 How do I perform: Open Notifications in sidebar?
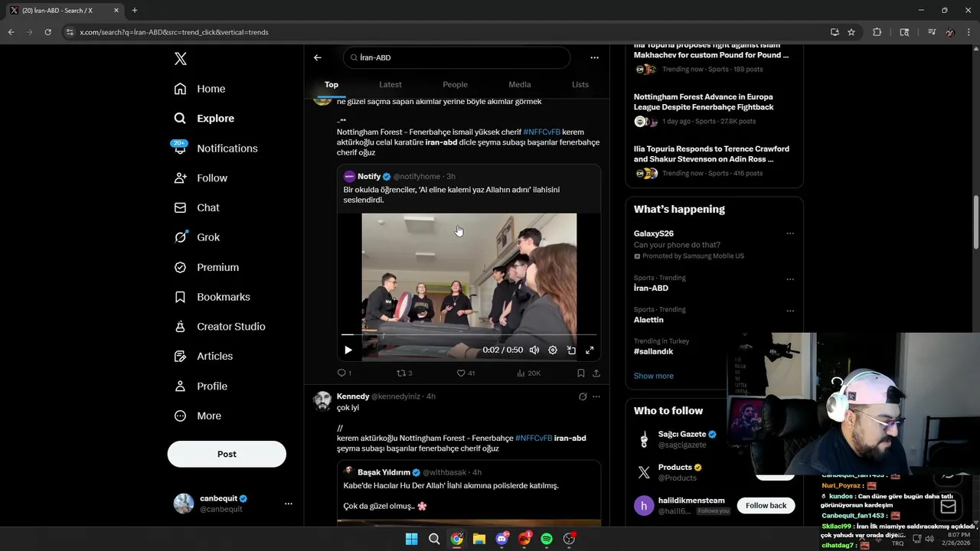point(216,148)
